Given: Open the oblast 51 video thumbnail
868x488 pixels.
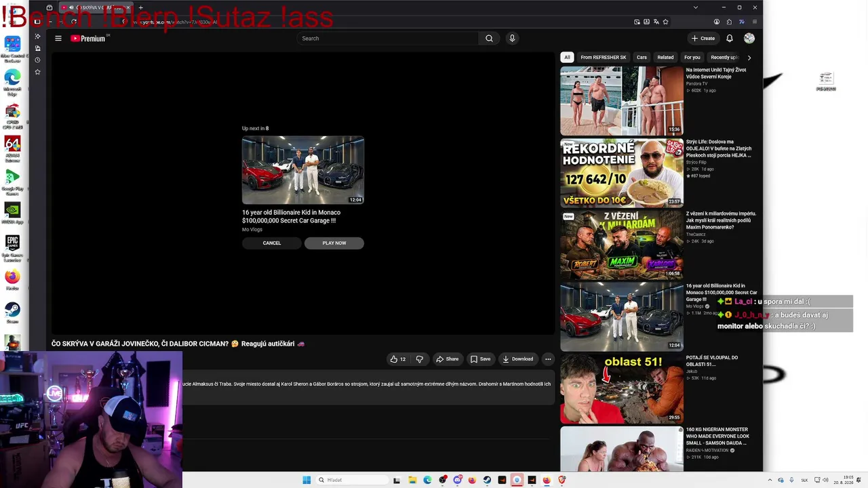Looking at the screenshot, I should 622,389.
